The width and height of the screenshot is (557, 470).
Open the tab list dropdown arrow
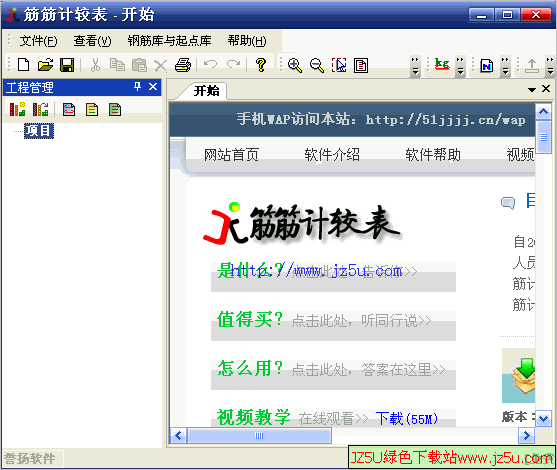click(x=532, y=90)
